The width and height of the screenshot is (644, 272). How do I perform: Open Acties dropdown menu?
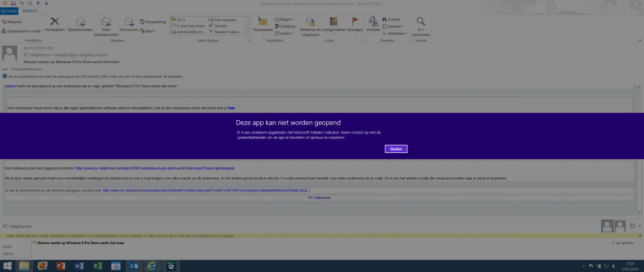point(283,33)
